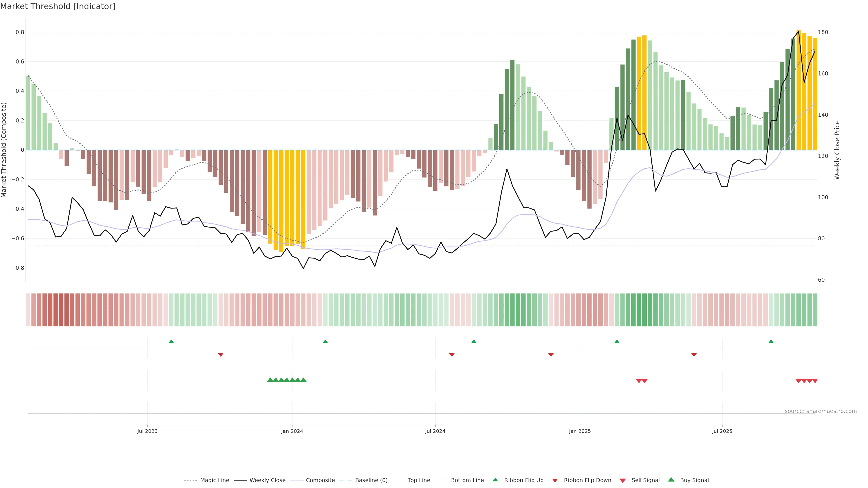The height and width of the screenshot is (488, 868).
Task: Click the first red ribbon flip down marker
Action: 221,355
